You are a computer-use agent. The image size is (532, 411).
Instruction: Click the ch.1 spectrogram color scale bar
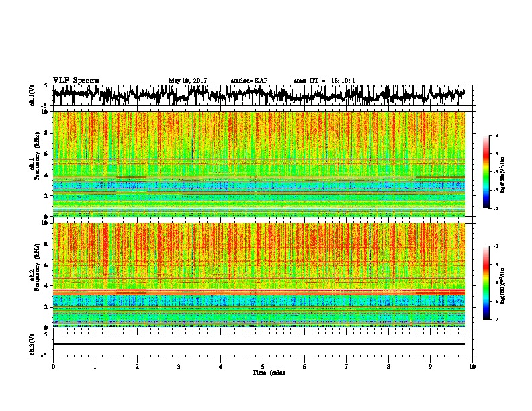(486, 172)
